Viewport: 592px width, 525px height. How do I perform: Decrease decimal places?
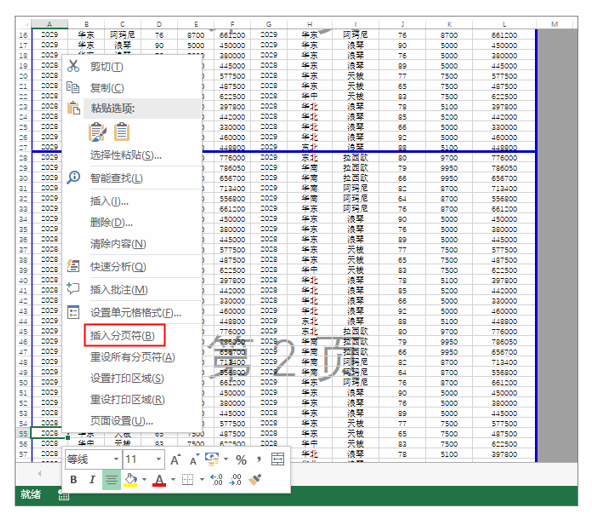235,480
